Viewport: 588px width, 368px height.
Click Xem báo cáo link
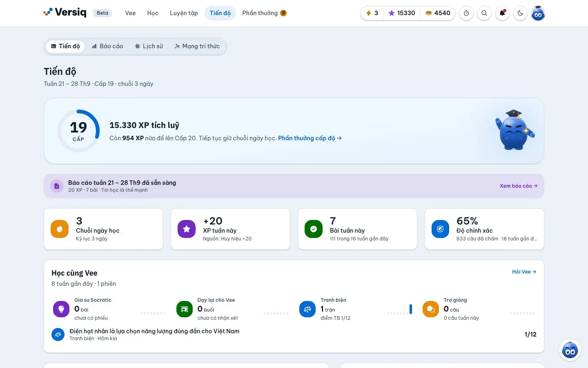(x=519, y=186)
